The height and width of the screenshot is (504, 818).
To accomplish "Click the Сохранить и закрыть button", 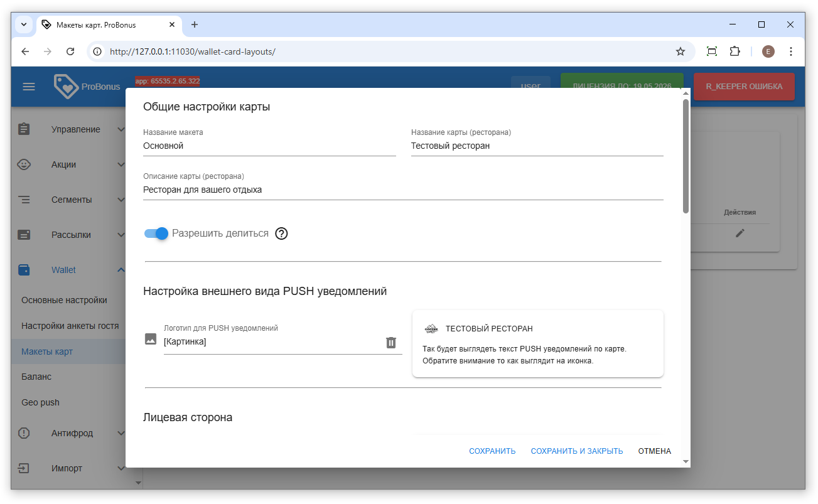I will pyautogui.click(x=576, y=451).
